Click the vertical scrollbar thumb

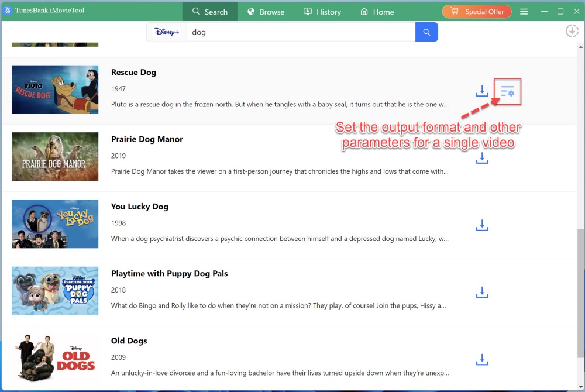(580, 304)
